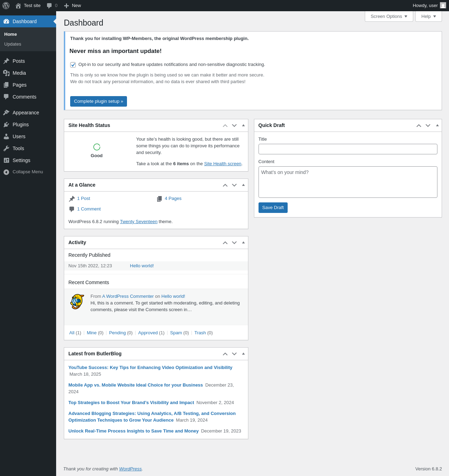The image size is (449, 476).
Task: Open the Appearance menu
Action: 28,113
